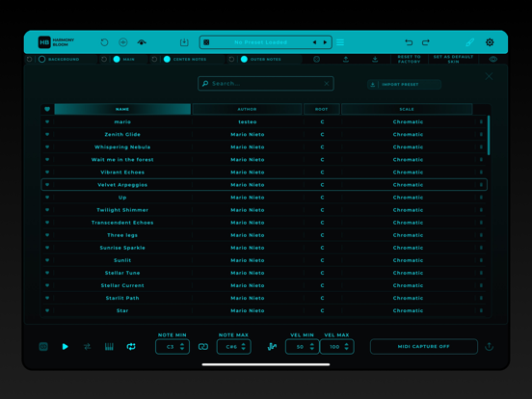Reset Outer Notes color arrow

click(231, 60)
